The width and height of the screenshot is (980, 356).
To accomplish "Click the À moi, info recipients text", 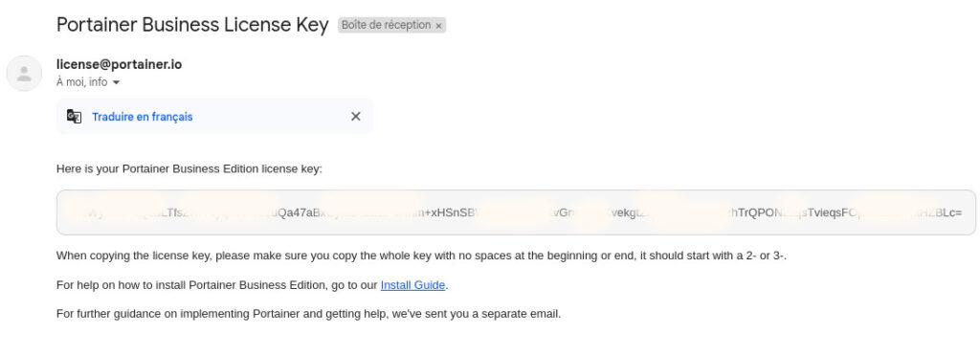I will pos(82,81).
